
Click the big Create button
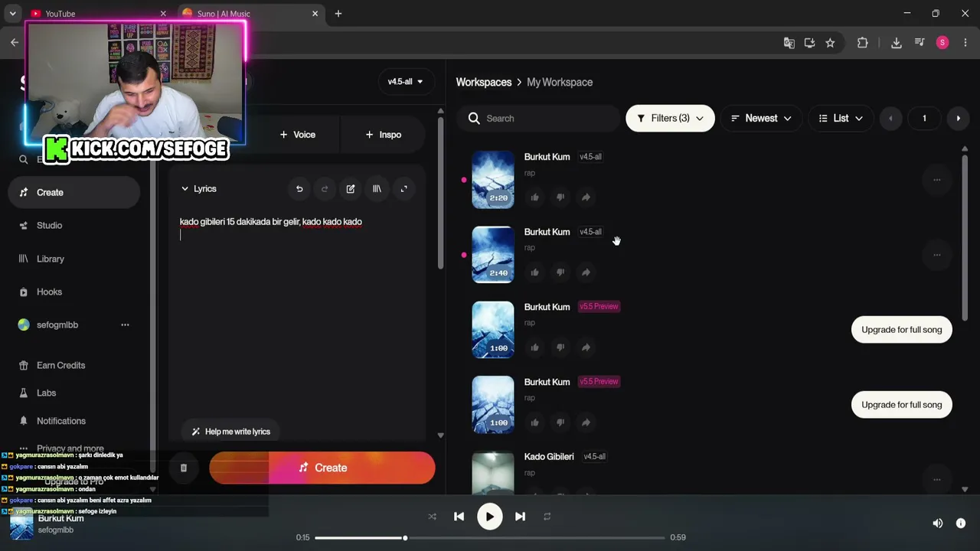coord(322,468)
